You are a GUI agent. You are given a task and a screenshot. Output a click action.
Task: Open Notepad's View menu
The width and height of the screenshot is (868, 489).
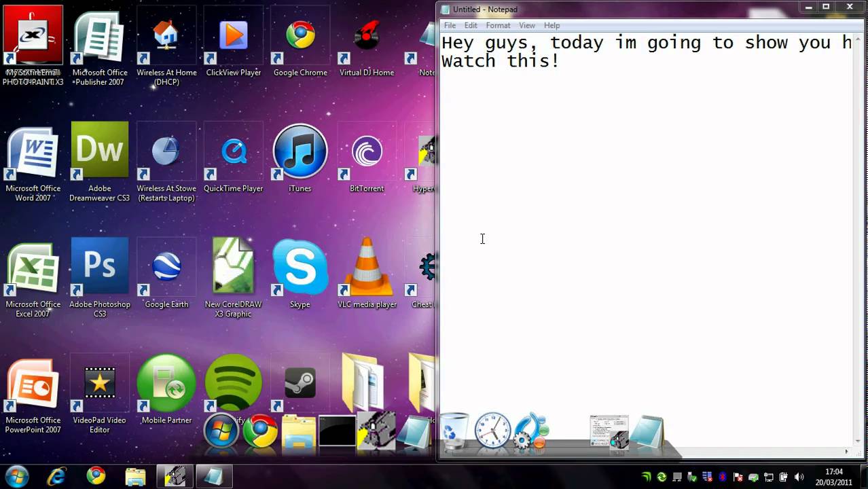tap(527, 25)
